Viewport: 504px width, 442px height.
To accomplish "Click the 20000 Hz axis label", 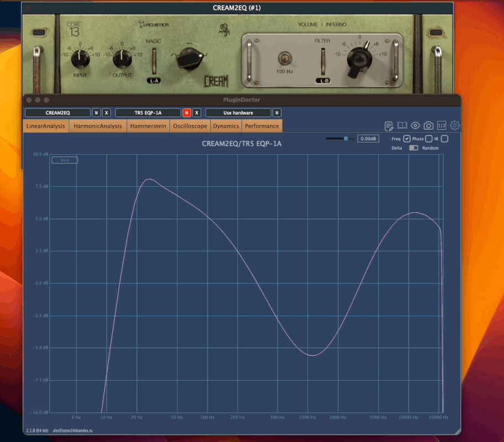I will (x=438, y=417).
